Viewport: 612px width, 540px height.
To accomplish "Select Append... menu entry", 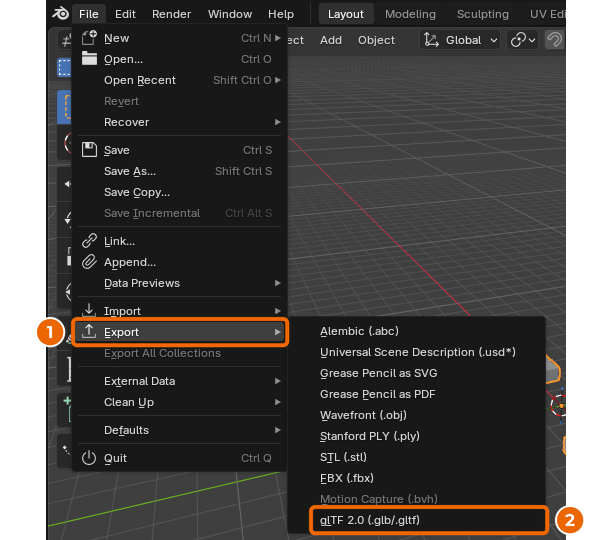I will [180, 262].
